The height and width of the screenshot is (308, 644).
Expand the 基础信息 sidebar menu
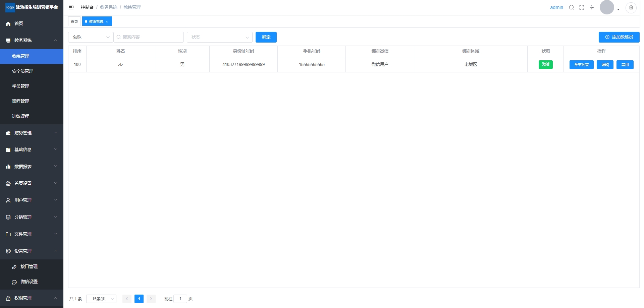(x=32, y=149)
